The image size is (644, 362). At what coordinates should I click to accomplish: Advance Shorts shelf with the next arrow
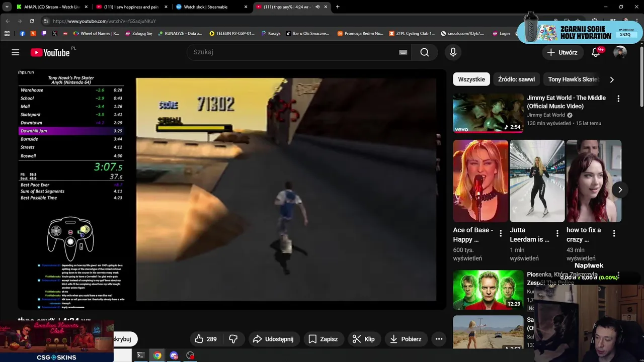(620, 190)
